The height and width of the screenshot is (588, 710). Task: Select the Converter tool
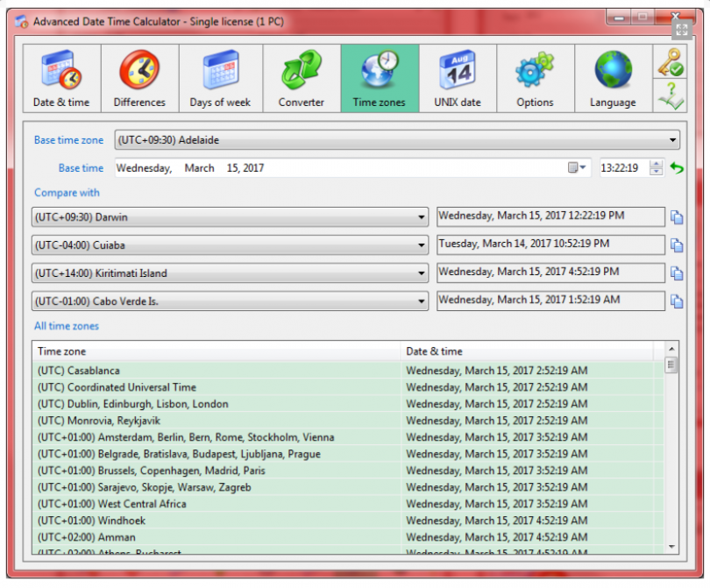coord(302,78)
